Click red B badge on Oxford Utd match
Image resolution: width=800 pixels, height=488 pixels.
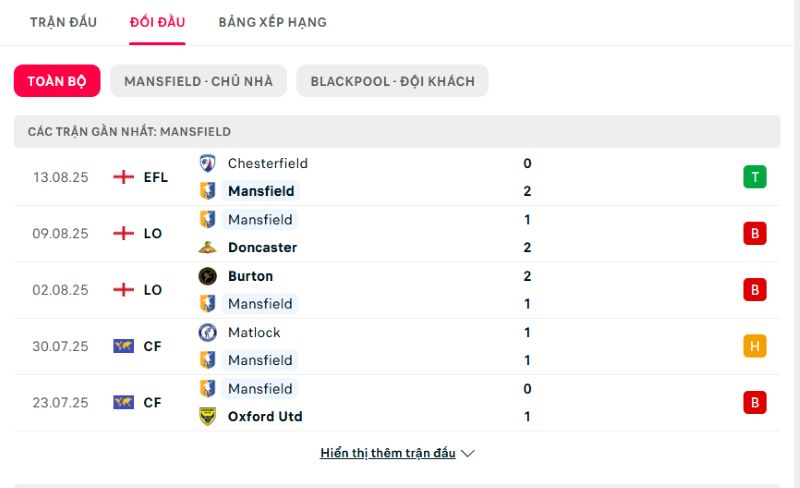point(755,403)
